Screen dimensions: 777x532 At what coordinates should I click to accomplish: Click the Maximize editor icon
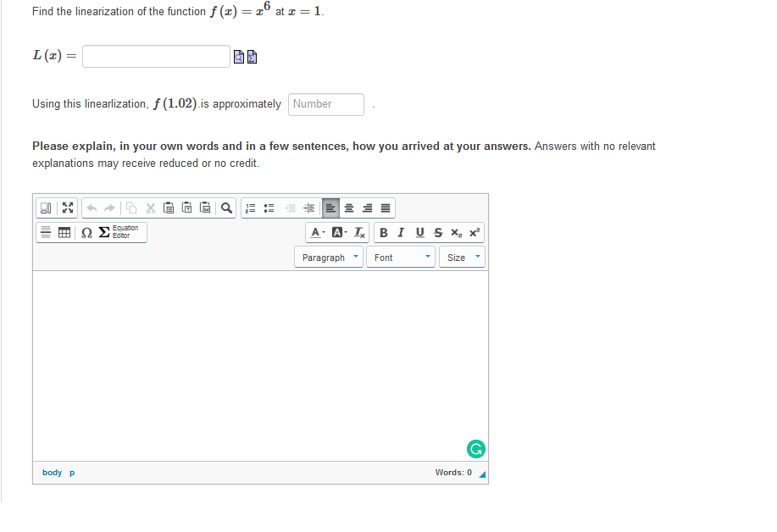coord(67,208)
